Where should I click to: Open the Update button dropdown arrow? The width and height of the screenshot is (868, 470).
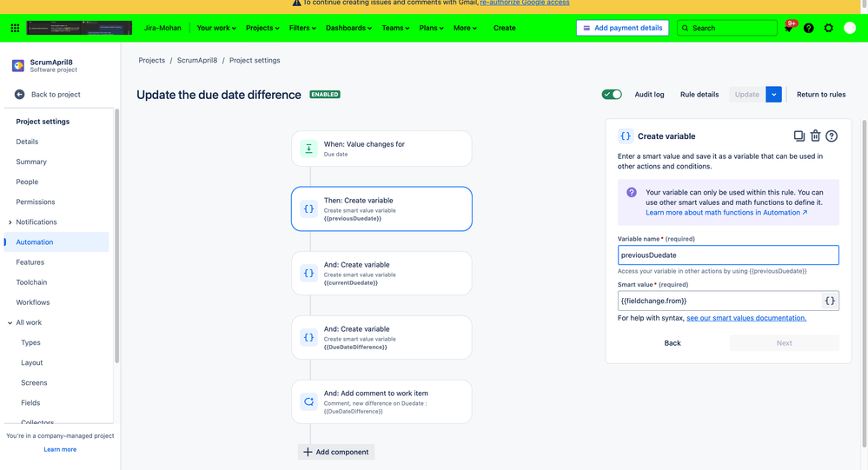[774, 94]
